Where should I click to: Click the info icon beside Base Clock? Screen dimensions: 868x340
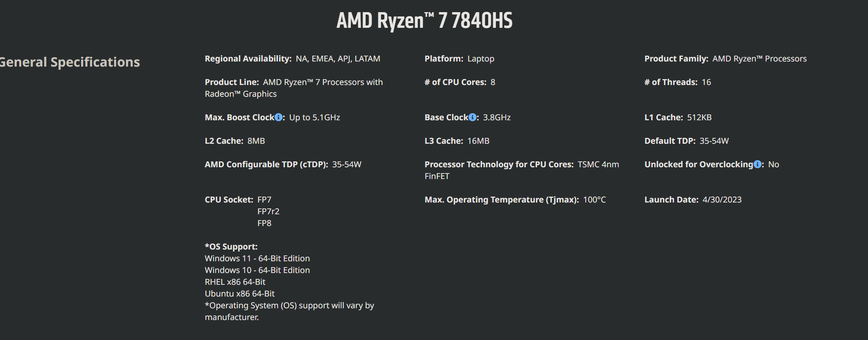472,118
